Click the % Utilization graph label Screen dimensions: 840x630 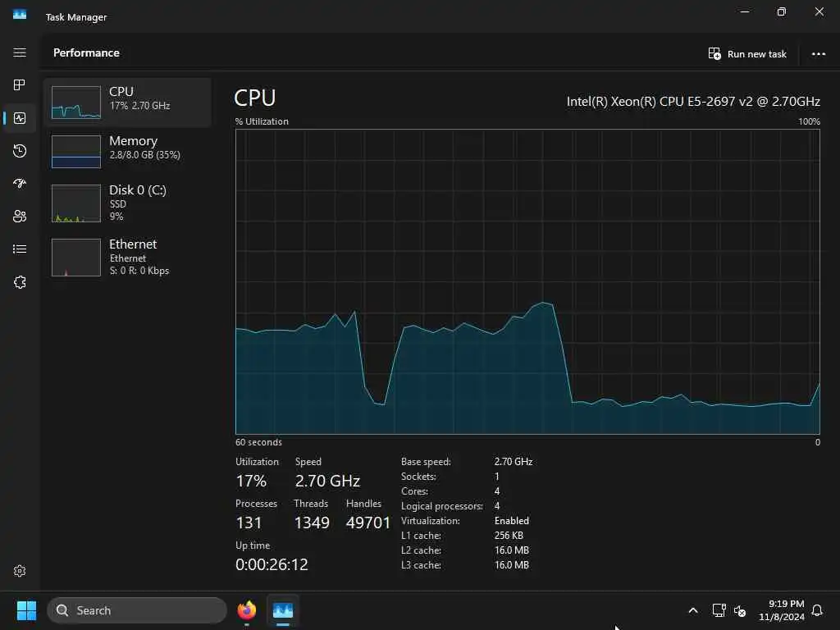[x=262, y=121]
